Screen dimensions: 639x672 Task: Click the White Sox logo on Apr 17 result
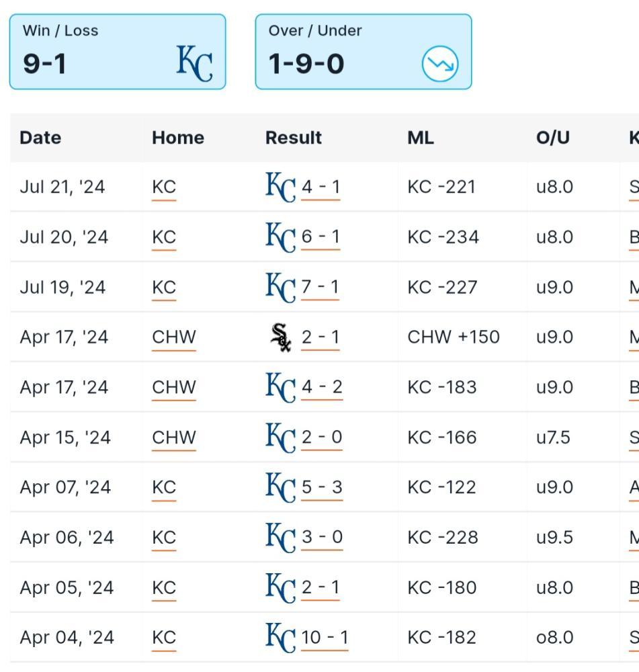click(281, 337)
